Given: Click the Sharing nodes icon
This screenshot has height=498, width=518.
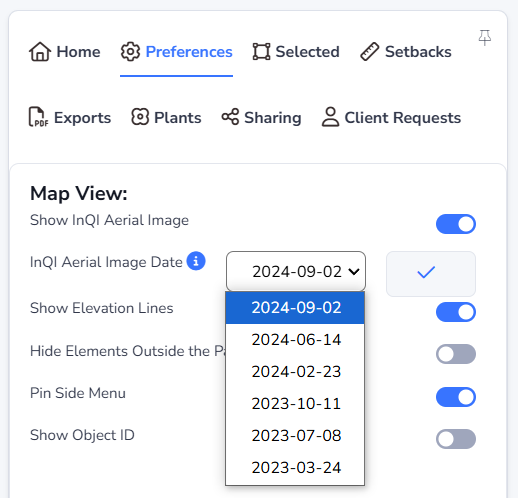Looking at the screenshot, I should (230, 117).
